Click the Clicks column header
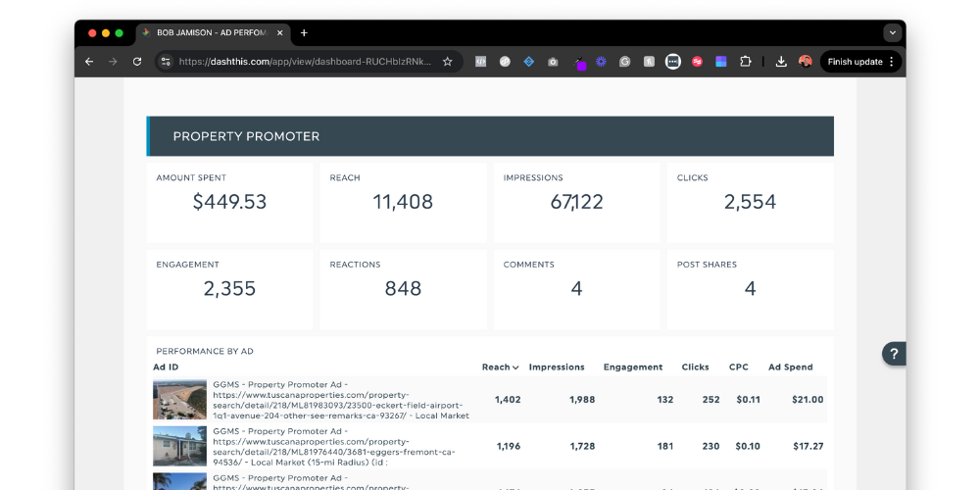 pyautogui.click(x=696, y=367)
